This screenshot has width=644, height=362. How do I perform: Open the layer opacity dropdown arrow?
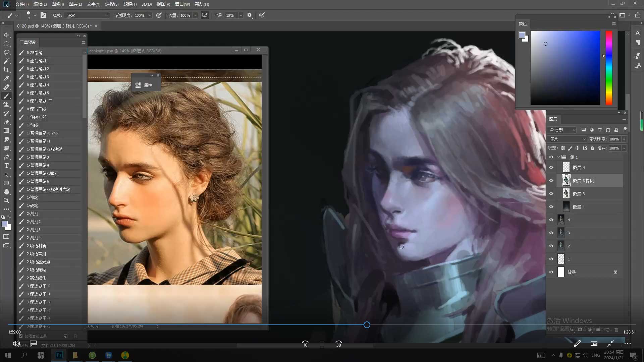tap(624, 139)
